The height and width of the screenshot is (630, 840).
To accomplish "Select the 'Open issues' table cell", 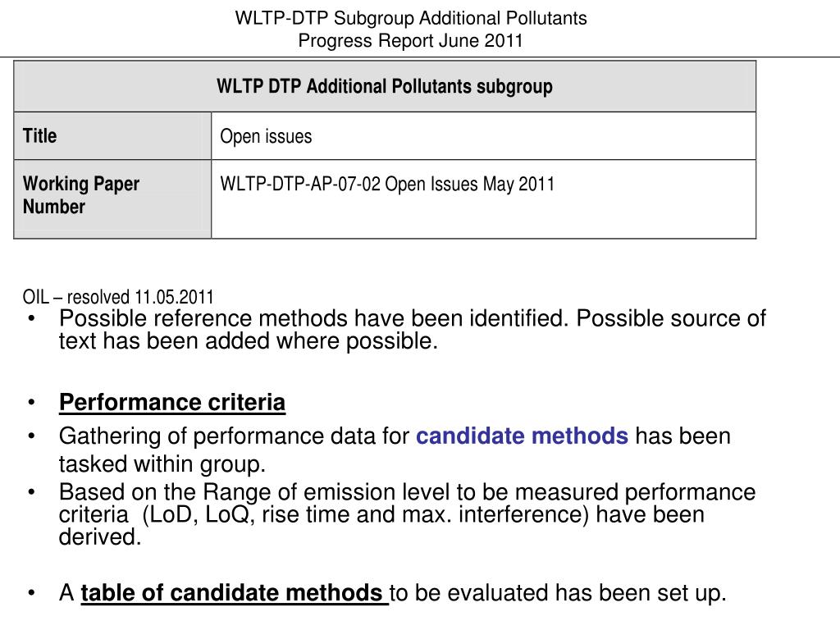I will 484,136.
